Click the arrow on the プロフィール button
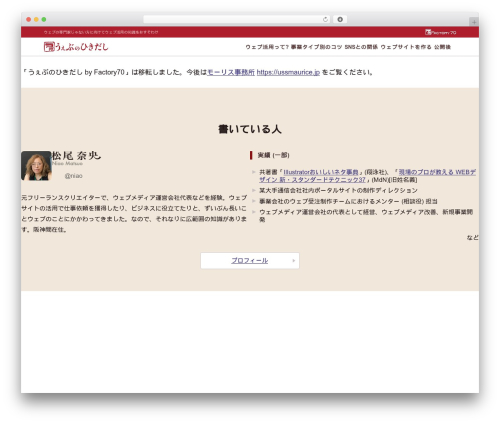Screen dimensions: 500x423 coord(294,261)
